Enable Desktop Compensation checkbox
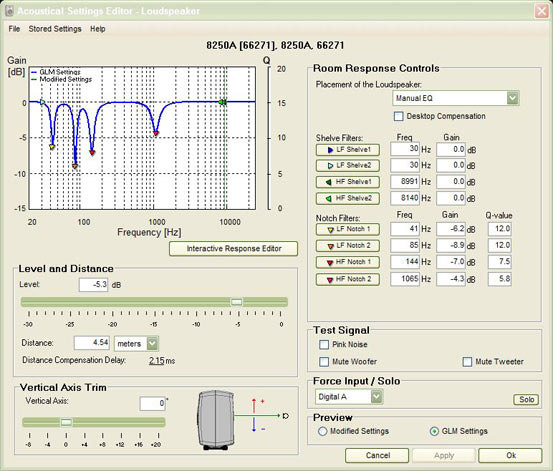This screenshot has height=471, width=553. point(399,116)
